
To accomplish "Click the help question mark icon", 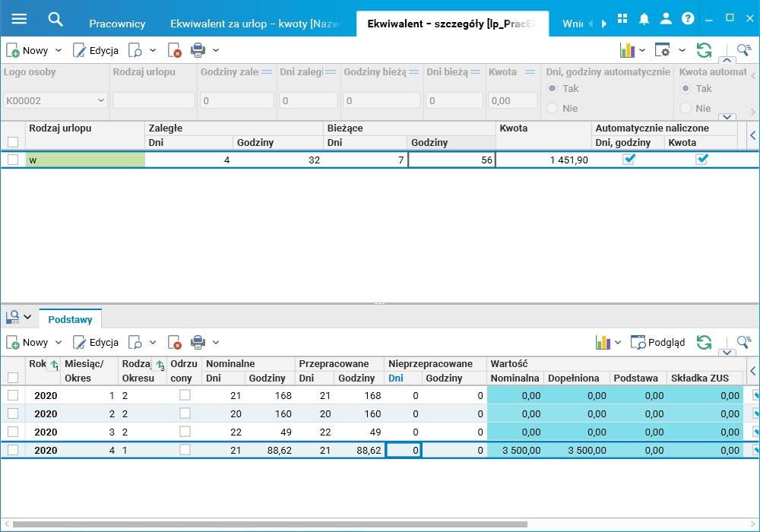I will (688, 19).
